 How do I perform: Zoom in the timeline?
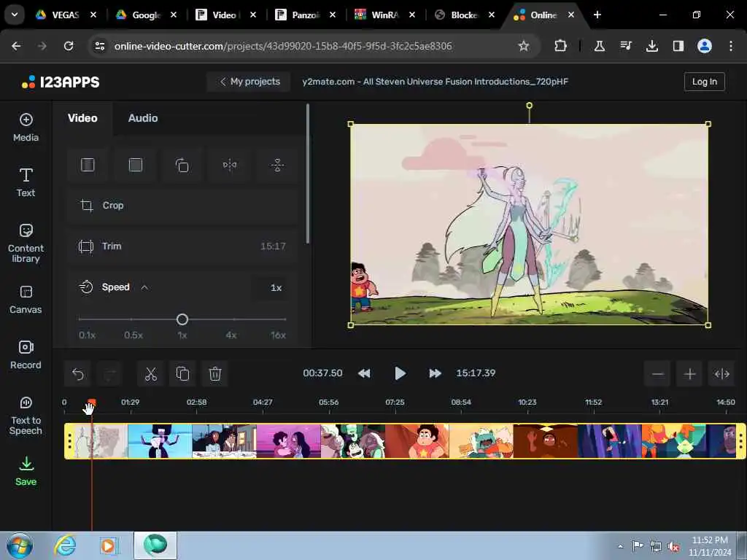tap(689, 374)
